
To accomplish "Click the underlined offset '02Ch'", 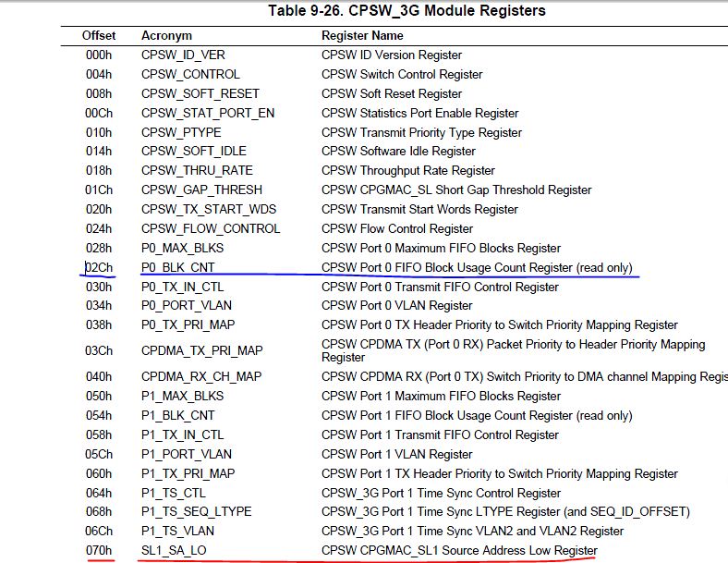I will pyautogui.click(x=99, y=268).
